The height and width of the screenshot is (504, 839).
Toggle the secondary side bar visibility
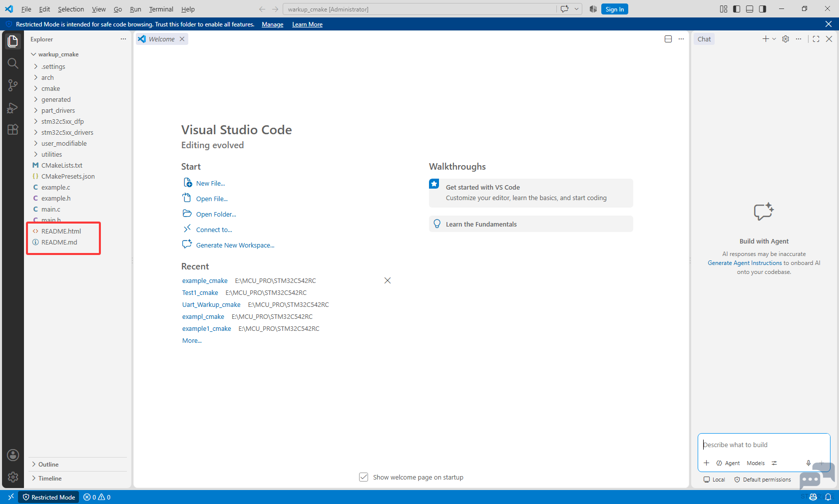(x=763, y=9)
